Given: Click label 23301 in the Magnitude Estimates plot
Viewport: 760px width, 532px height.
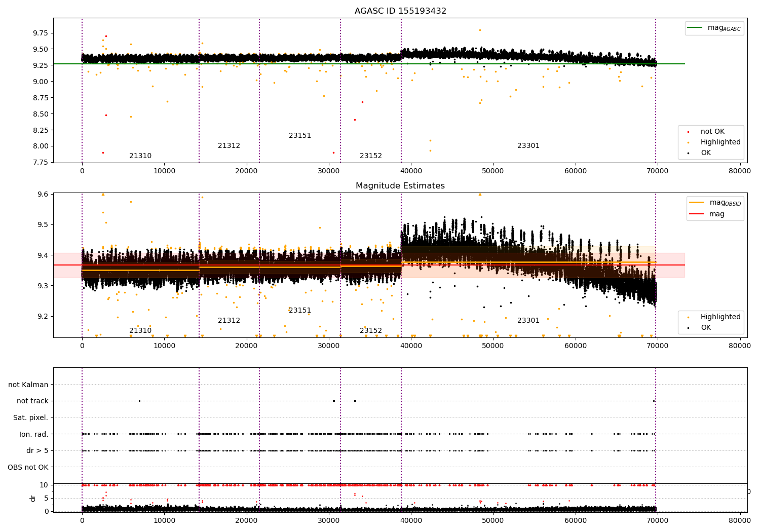Looking at the screenshot, I should click(x=528, y=321).
